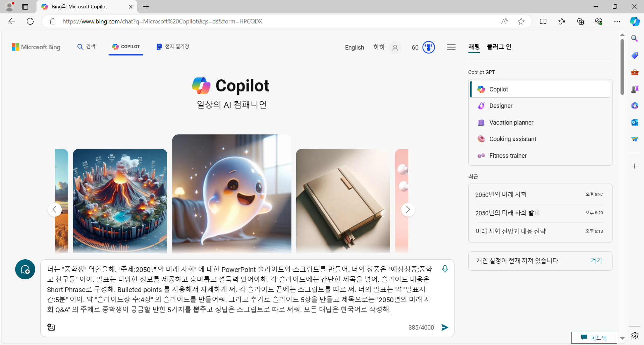Open Tools briefcase icon in sidebar
Viewport: 644px width, 345px height.
(x=635, y=72)
